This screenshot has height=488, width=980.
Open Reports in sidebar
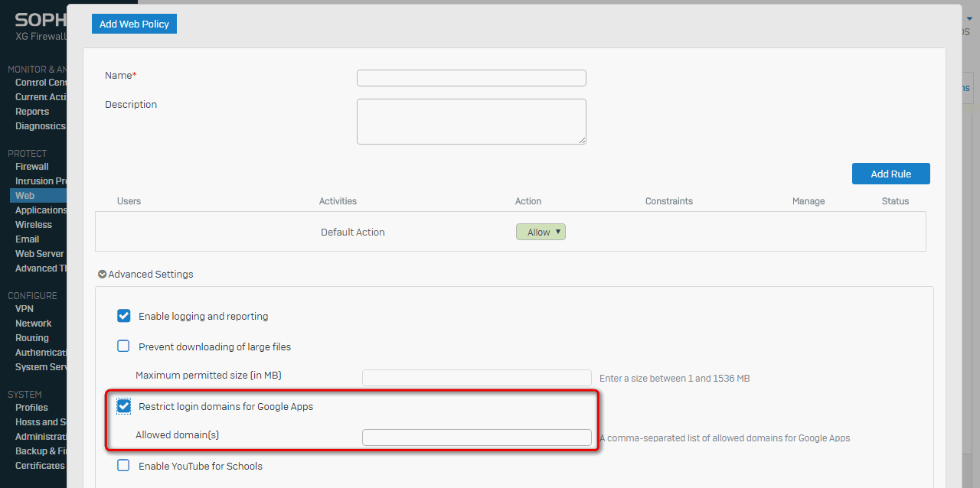coord(32,112)
